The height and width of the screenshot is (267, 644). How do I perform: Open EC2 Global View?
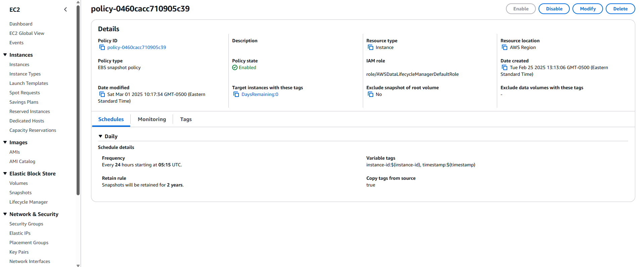click(27, 33)
